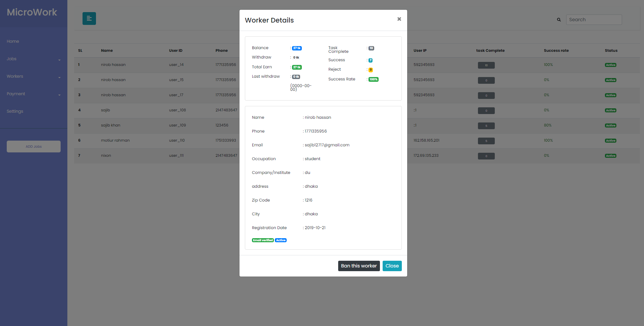Click the Active status badge in row 7
This screenshot has width=644, height=326.
click(x=611, y=156)
